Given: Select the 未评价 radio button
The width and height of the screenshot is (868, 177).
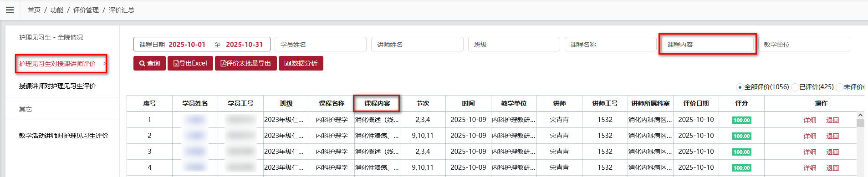Looking at the screenshot, I should [x=839, y=87].
